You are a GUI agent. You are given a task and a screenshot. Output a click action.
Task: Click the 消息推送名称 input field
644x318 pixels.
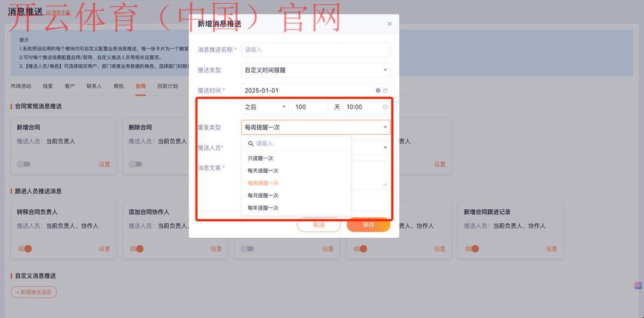[315, 50]
